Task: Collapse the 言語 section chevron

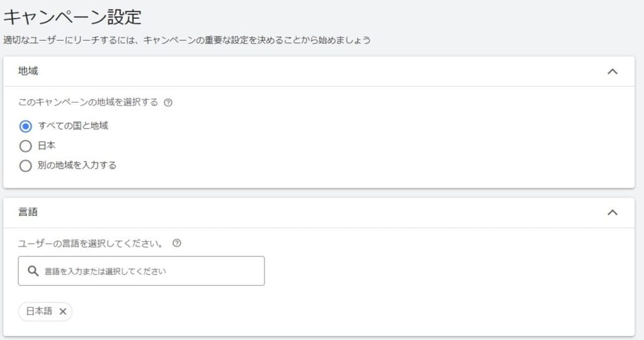Action: pos(613,213)
